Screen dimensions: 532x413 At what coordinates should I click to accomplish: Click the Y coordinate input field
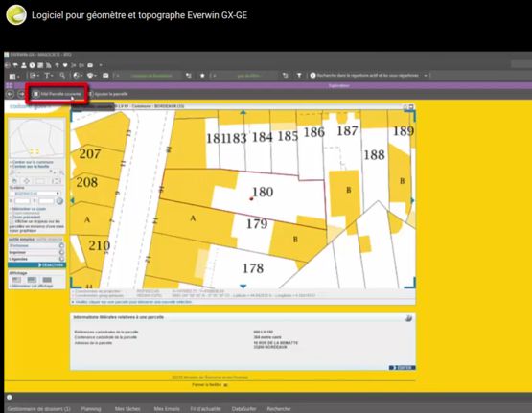pyautogui.click(x=46, y=201)
